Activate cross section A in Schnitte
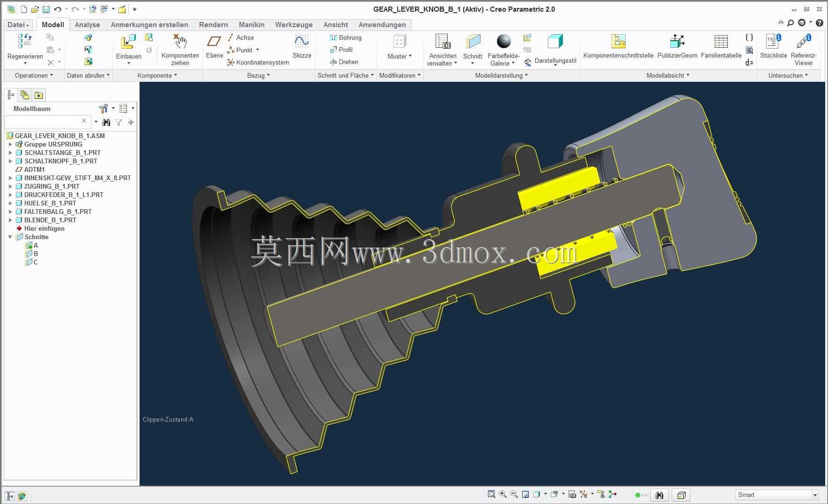 click(32, 245)
